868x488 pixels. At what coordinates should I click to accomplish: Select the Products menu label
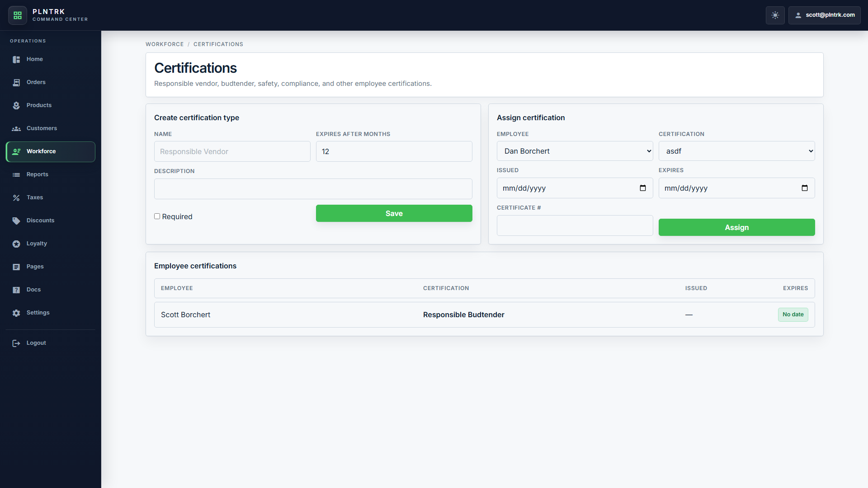pyautogui.click(x=39, y=105)
